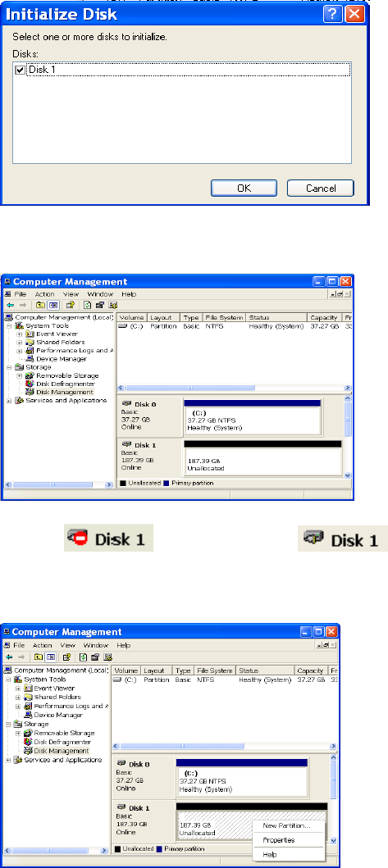Expand Shared Folders in window showing the context menu
Viewport: 388px width, 868px height.
tap(18, 697)
